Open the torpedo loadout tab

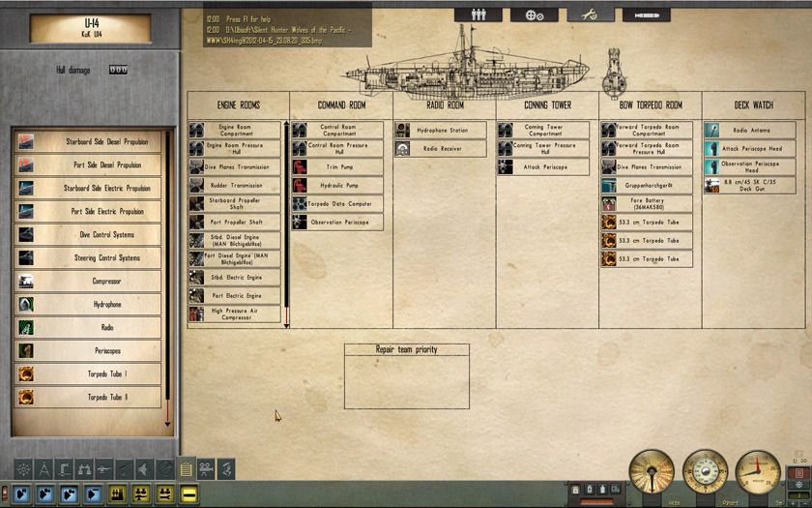point(647,15)
